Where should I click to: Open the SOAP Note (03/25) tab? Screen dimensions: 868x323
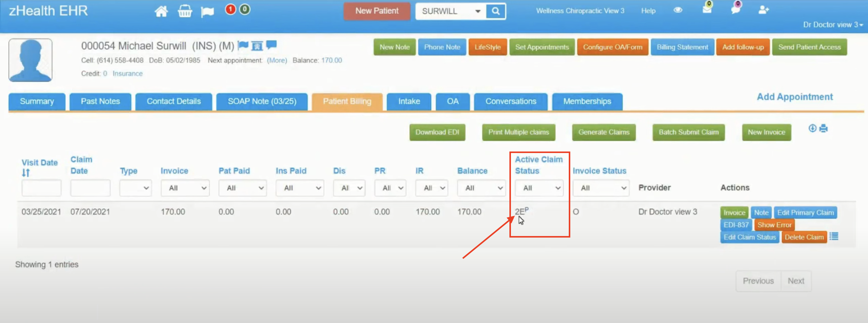[x=262, y=102]
